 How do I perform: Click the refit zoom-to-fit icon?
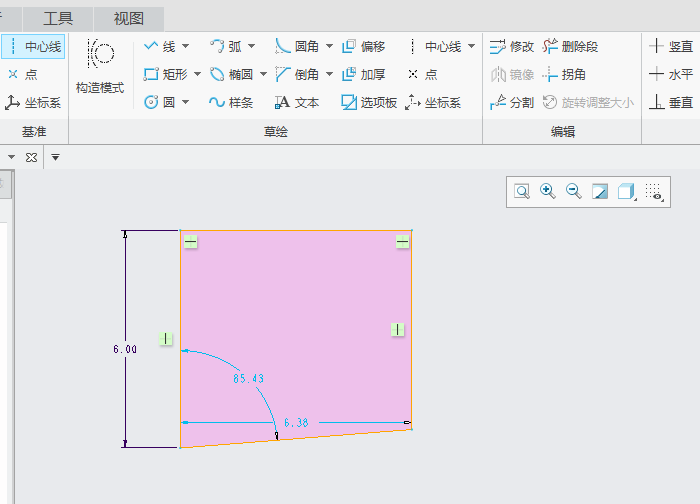521,191
